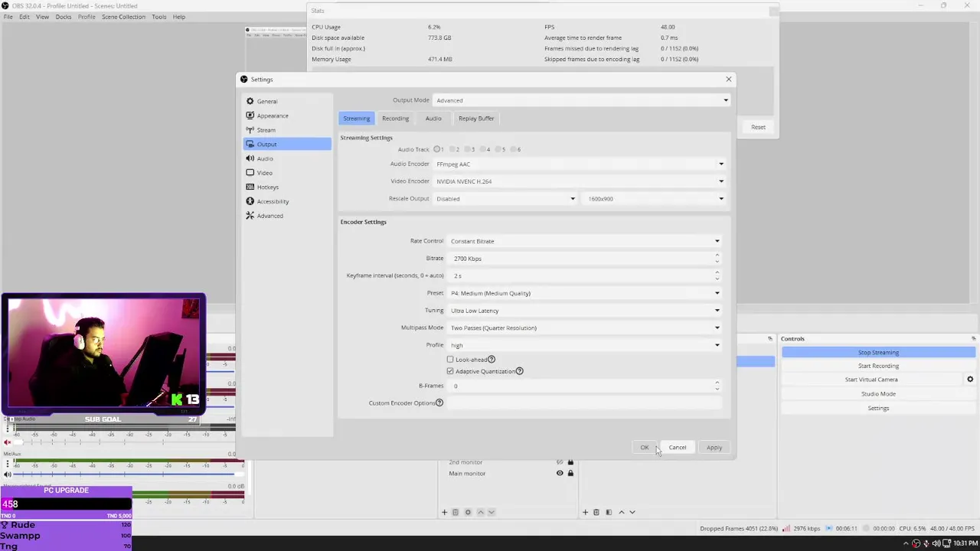Show hidden system tray icons chevron

906,543
